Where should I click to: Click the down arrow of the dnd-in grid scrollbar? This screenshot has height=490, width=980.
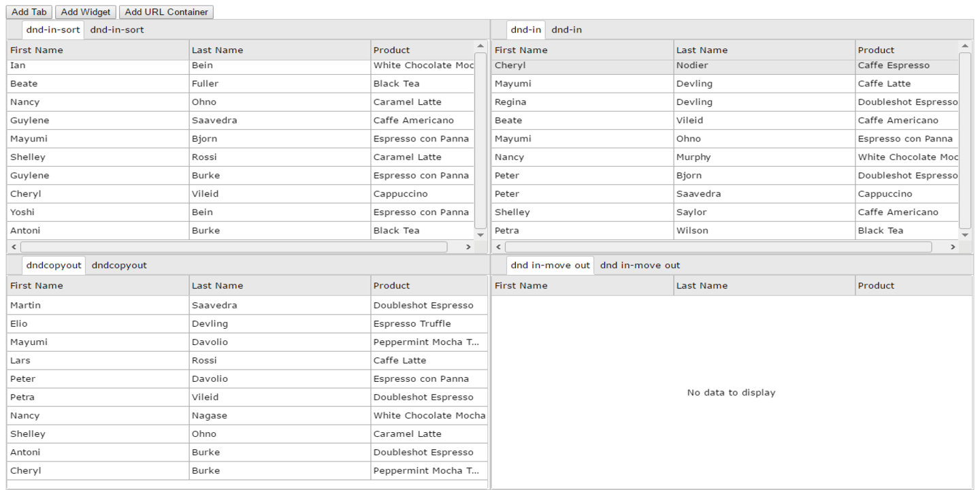click(x=965, y=235)
